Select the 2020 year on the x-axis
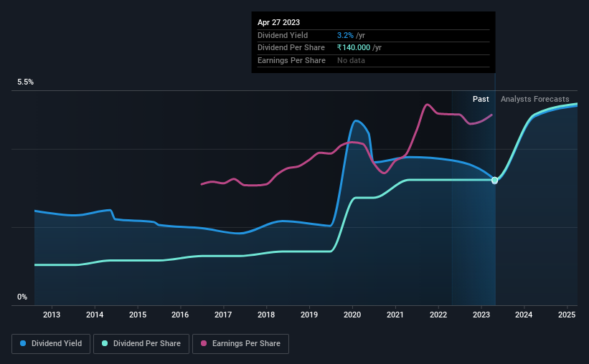589x364 pixels. [x=352, y=315]
